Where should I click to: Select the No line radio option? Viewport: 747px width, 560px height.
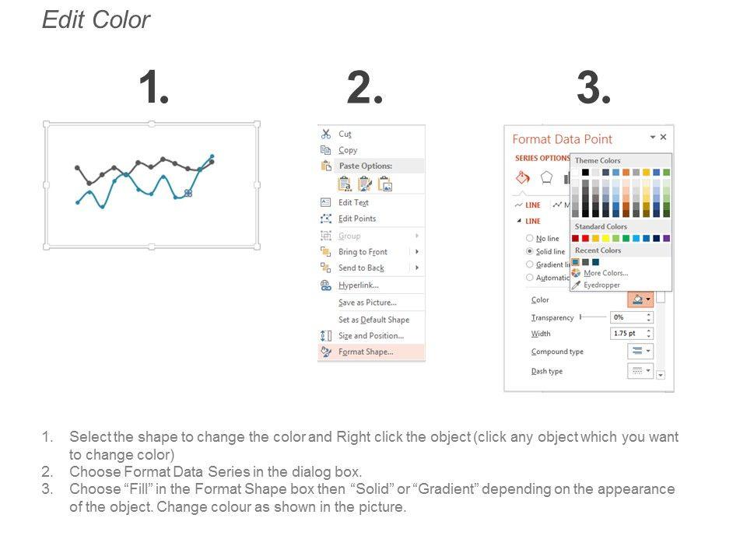(530, 239)
